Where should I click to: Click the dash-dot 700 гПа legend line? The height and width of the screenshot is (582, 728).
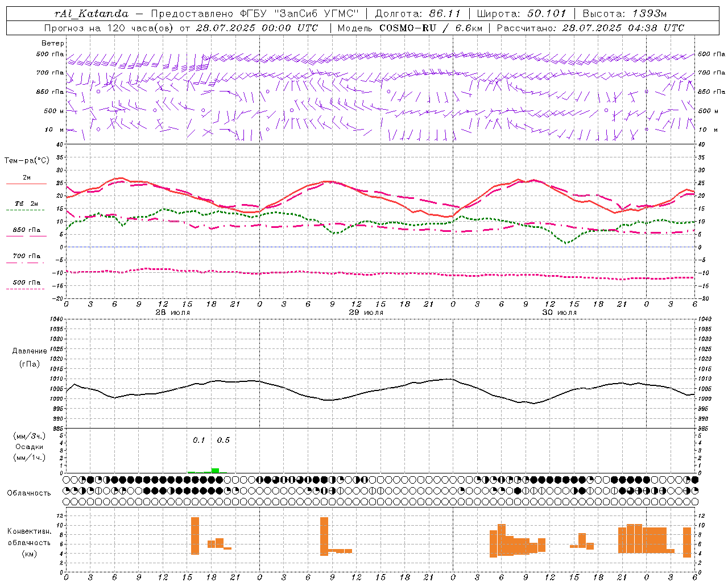(25, 263)
